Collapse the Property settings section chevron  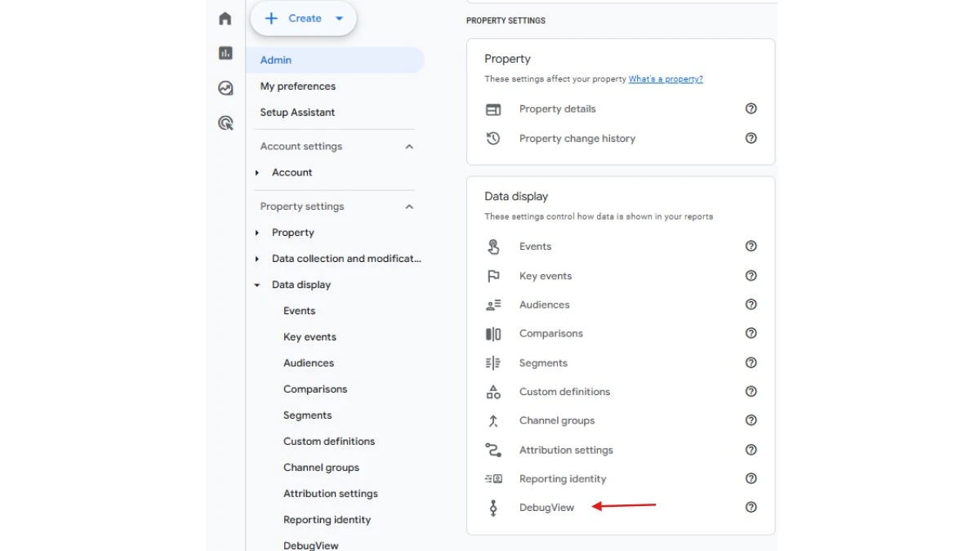point(409,207)
